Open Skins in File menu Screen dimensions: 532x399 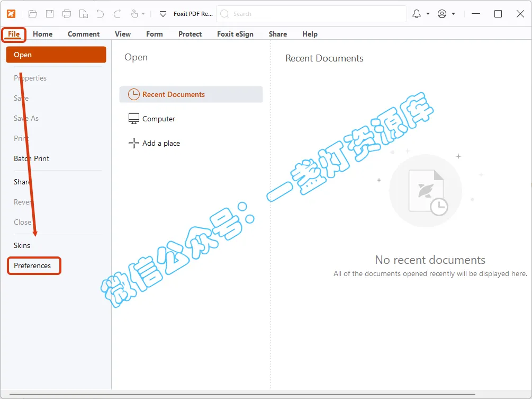coord(22,245)
